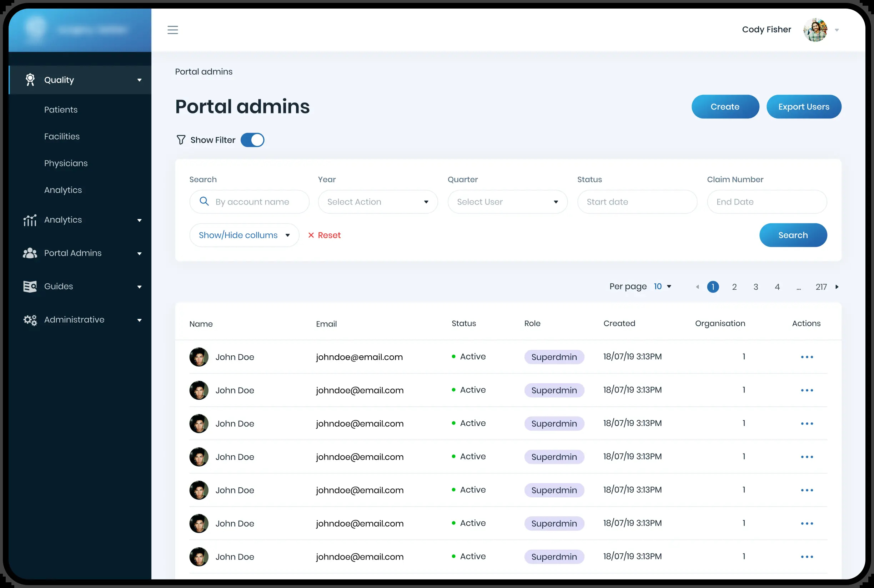Viewport: 874px width, 588px height.
Task: Change the Per page 10 selector
Action: pyautogui.click(x=662, y=287)
